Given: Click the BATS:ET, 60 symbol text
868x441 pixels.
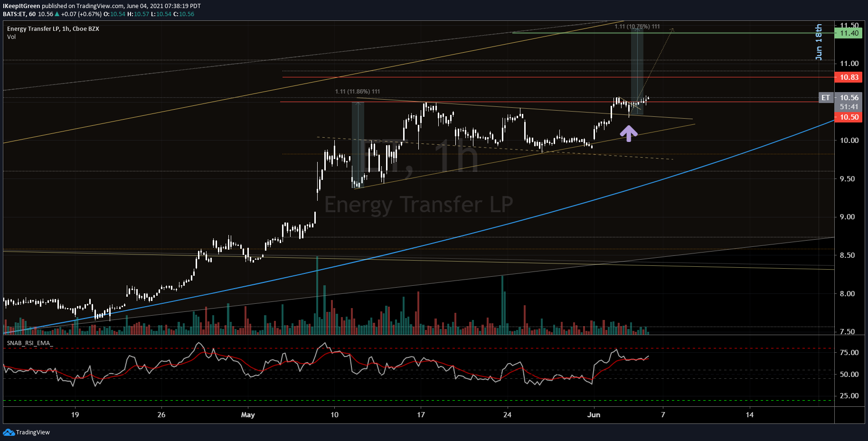Looking at the screenshot, I should click(x=19, y=14).
